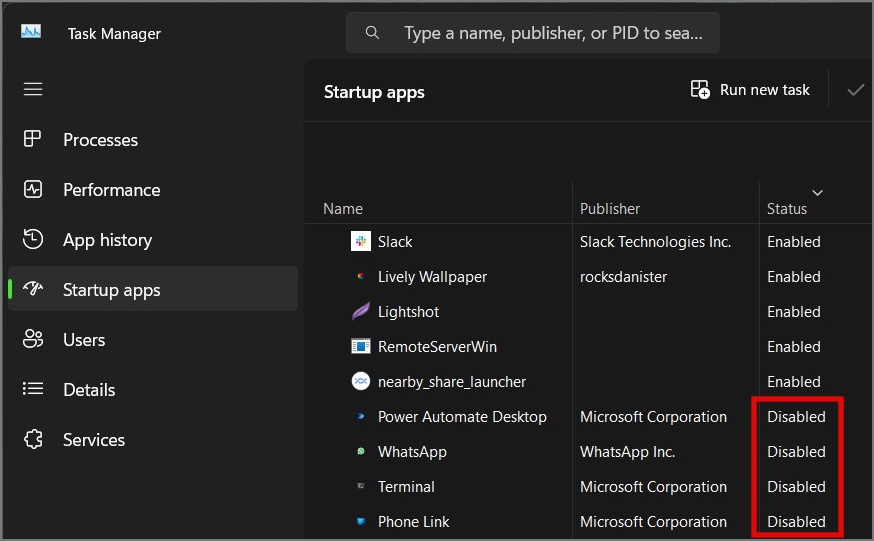Sort by the Publisher column header

[610, 208]
